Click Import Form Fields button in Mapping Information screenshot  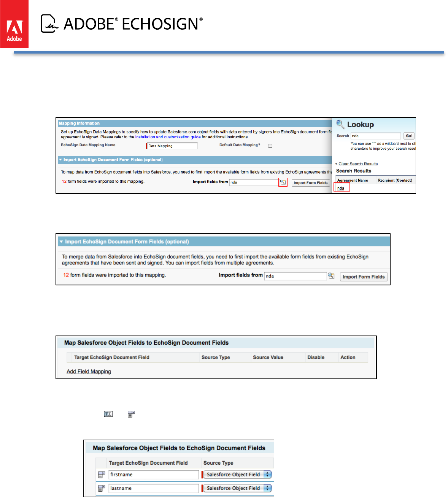pyautogui.click(x=311, y=183)
